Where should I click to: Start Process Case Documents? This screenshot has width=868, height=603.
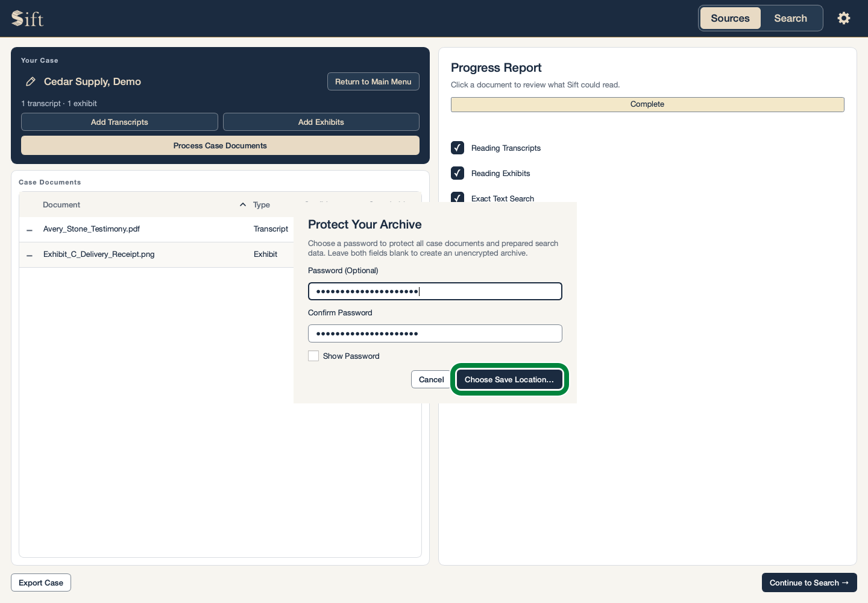point(220,145)
